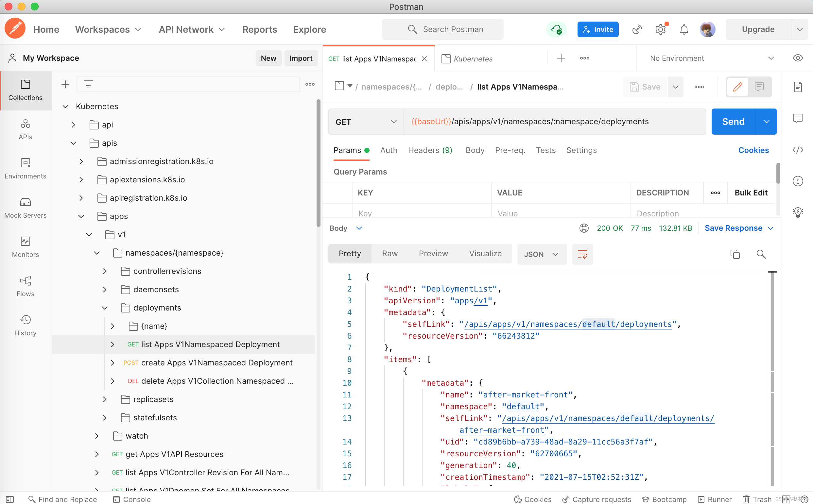Viewport: 813px width, 504px height.
Task: Open the settings gear icon
Action: (x=660, y=29)
